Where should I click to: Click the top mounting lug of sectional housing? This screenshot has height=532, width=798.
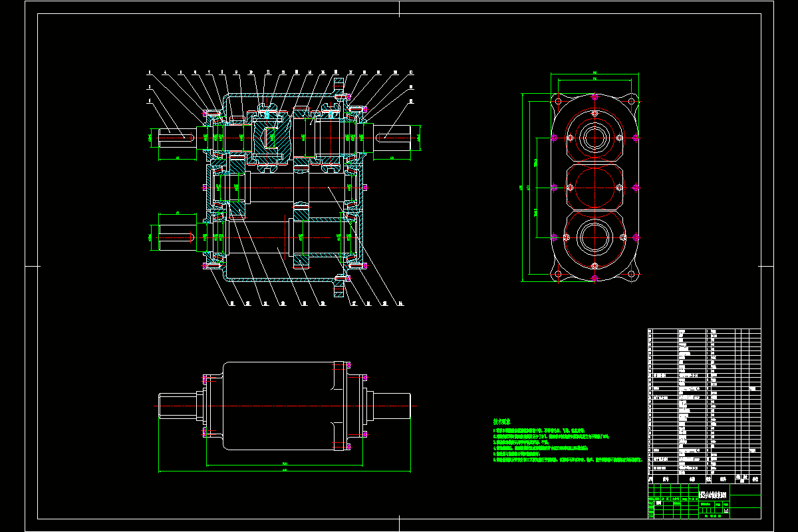point(340,85)
